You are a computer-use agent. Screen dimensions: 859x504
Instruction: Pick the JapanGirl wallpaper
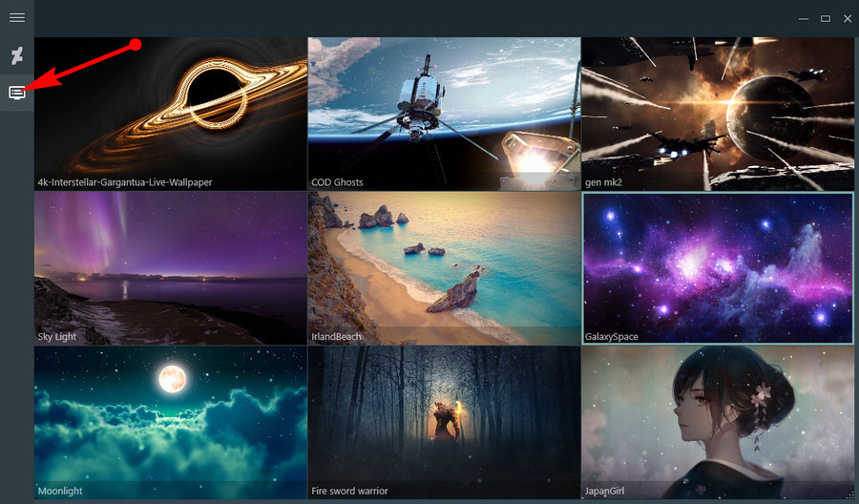coord(718,422)
